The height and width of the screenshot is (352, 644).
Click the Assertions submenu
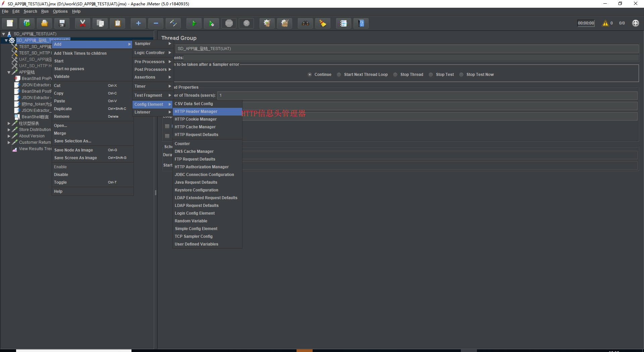click(153, 77)
